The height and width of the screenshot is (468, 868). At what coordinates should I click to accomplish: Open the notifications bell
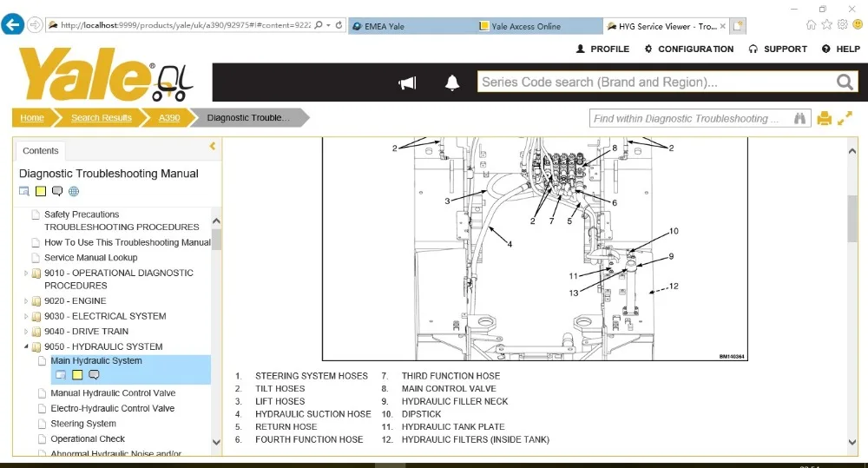coord(451,82)
